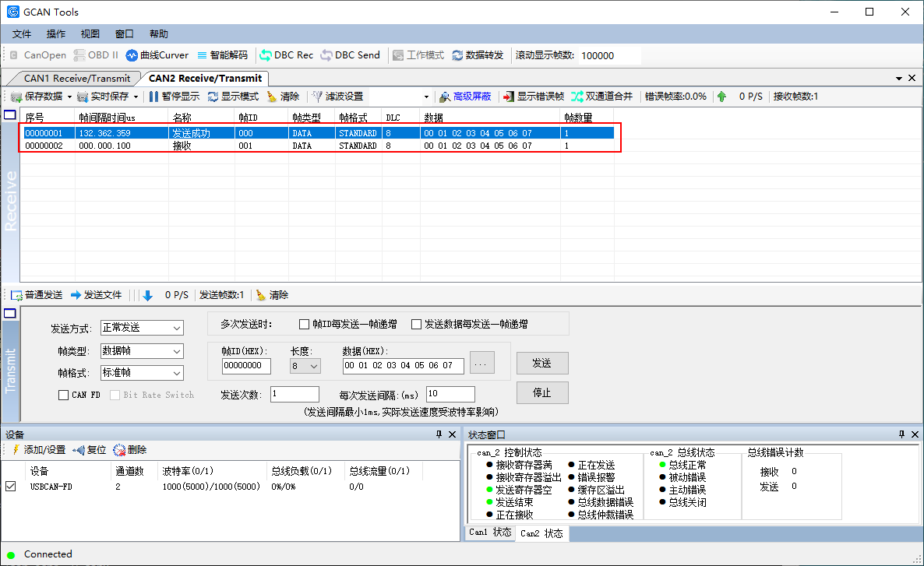The height and width of the screenshot is (566, 924).
Task: Open the CanOpen tool
Action: [37, 55]
